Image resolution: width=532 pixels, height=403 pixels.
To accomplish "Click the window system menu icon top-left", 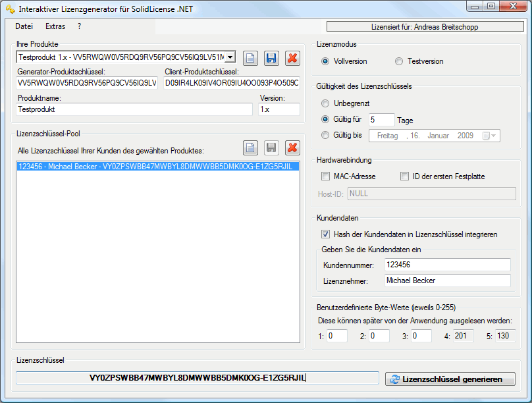I will [x=9, y=7].
